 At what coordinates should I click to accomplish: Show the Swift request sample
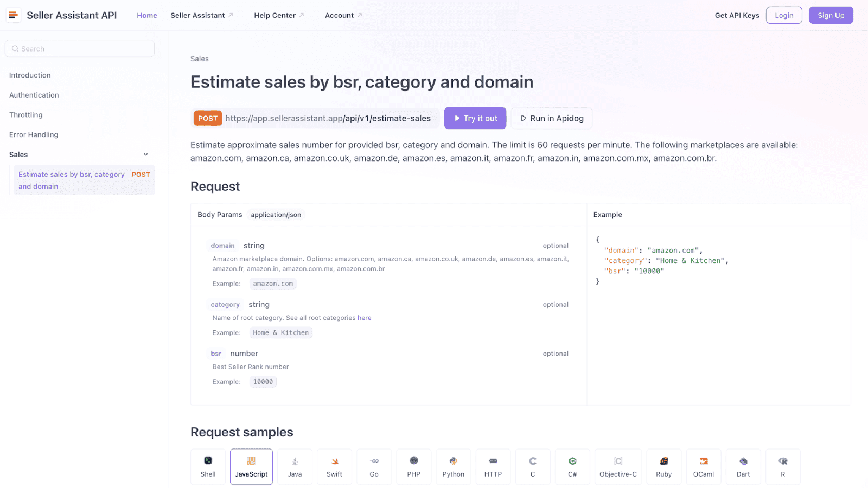coord(334,466)
